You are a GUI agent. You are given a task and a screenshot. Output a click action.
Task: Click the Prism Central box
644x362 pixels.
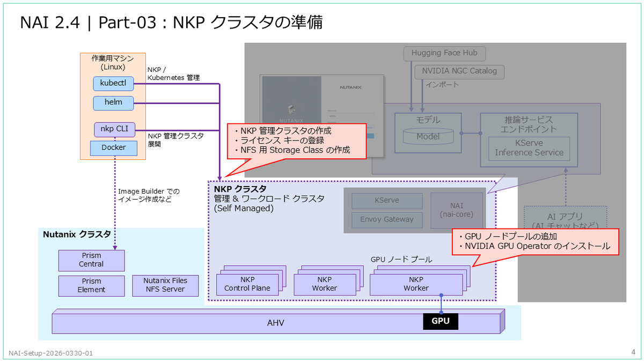point(91,260)
